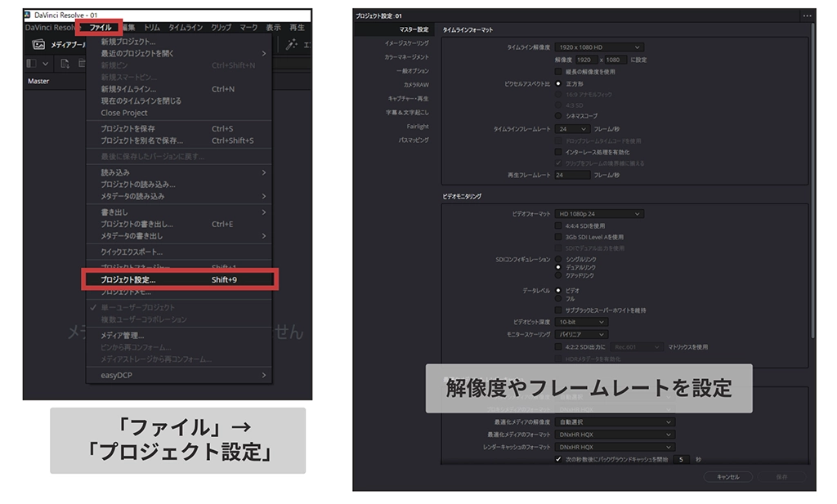Open the タイムライン menu in the menu bar
This screenshot has width=837, height=504.
(186, 28)
